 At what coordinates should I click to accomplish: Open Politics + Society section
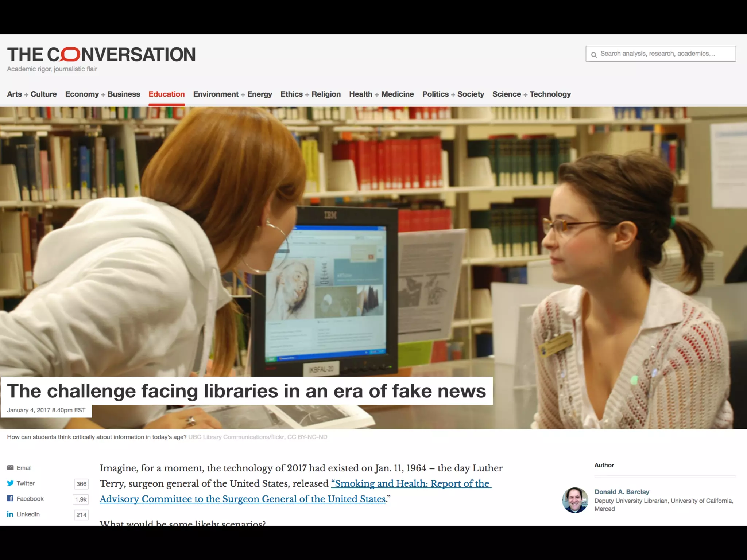coord(453,94)
